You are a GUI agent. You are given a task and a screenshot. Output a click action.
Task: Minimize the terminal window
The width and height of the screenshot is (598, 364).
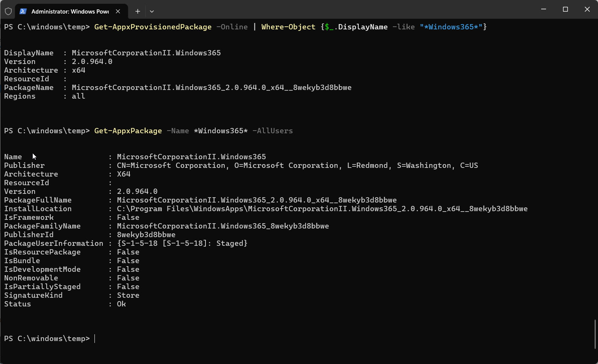point(543,9)
